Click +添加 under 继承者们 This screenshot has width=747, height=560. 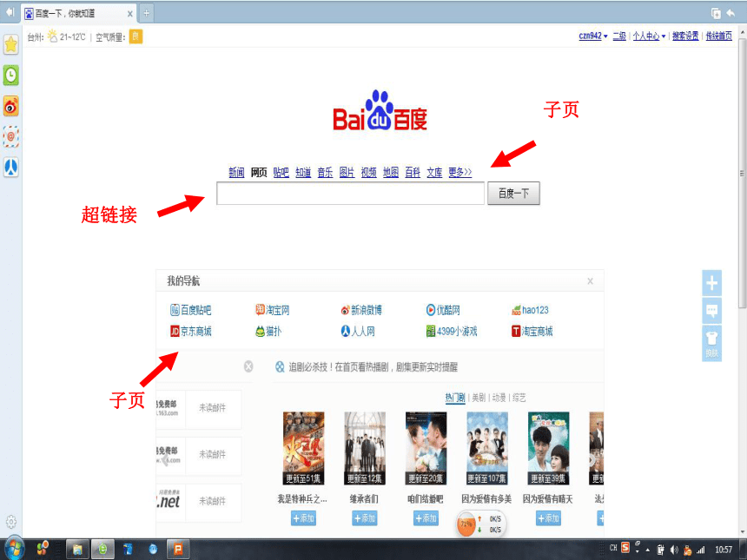365,518
